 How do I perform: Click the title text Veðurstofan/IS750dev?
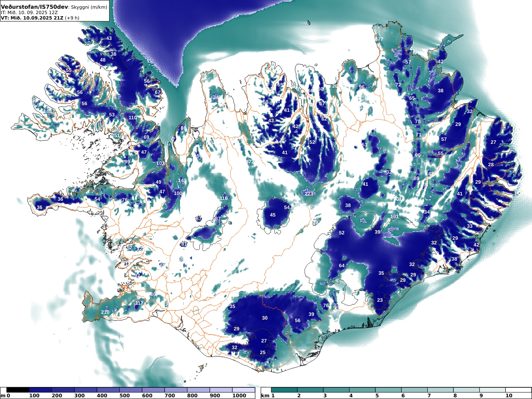point(34,7)
